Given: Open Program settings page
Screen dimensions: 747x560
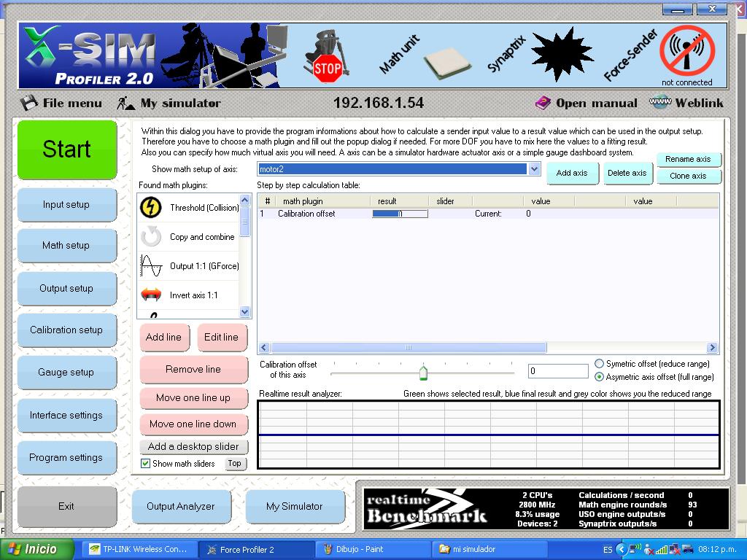Looking at the screenshot, I should point(67,458).
